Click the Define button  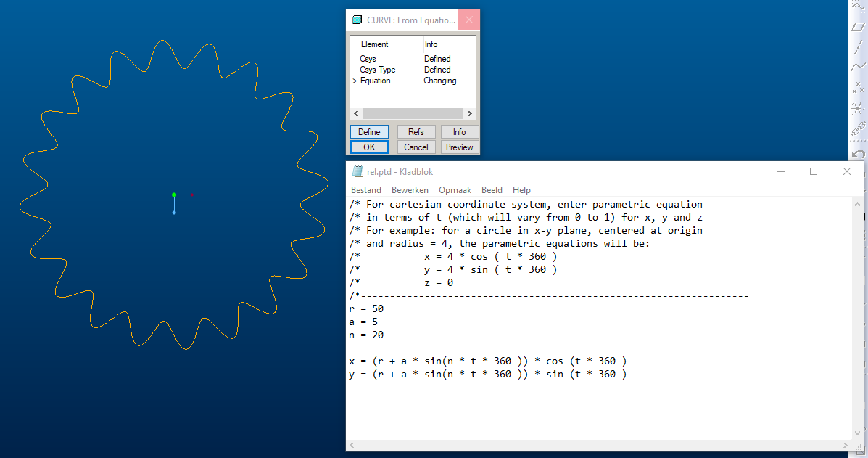point(369,132)
